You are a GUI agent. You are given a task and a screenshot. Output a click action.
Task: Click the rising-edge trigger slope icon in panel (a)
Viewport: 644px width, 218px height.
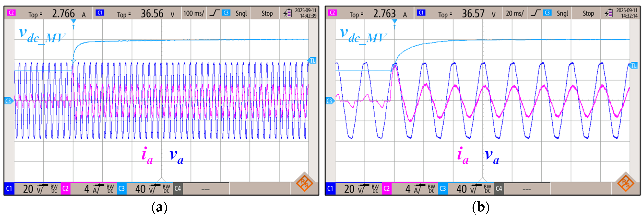tap(214, 13)
